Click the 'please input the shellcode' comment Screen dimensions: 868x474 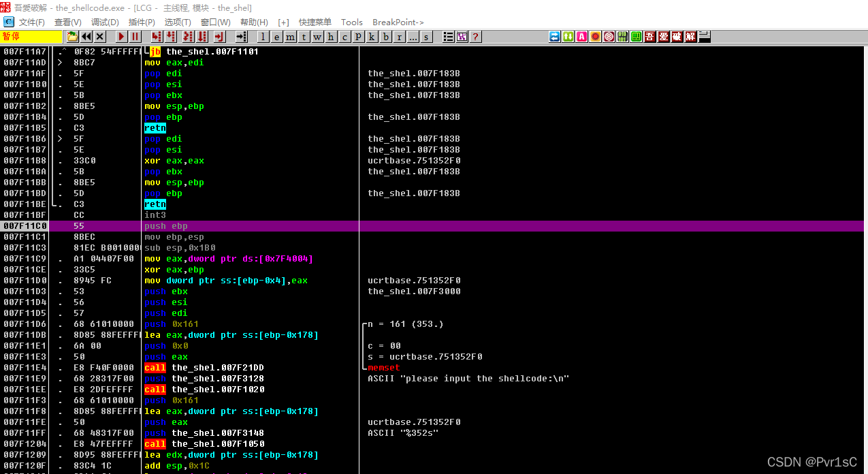[x=468, y=379]
